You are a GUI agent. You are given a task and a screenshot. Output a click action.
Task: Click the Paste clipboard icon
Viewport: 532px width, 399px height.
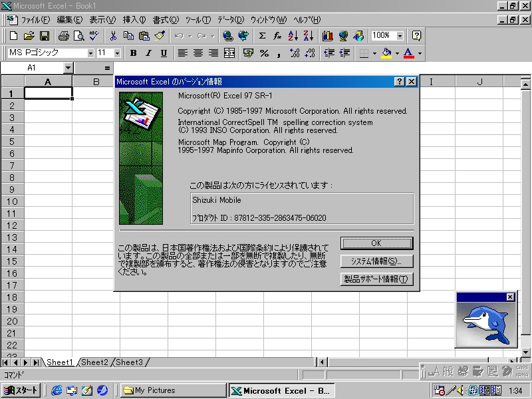(144, 36)
